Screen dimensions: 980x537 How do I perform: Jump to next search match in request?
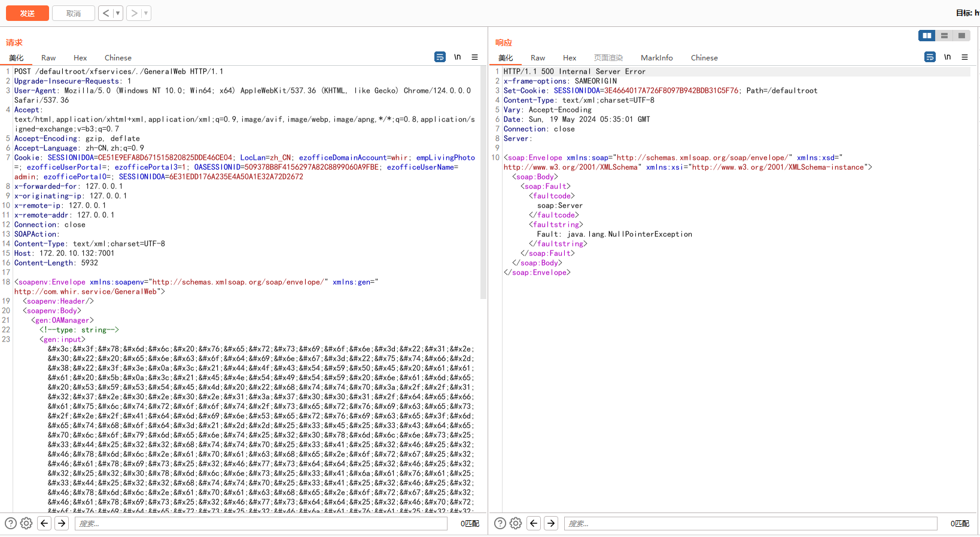pyautogui.click(x=62, y=523)
